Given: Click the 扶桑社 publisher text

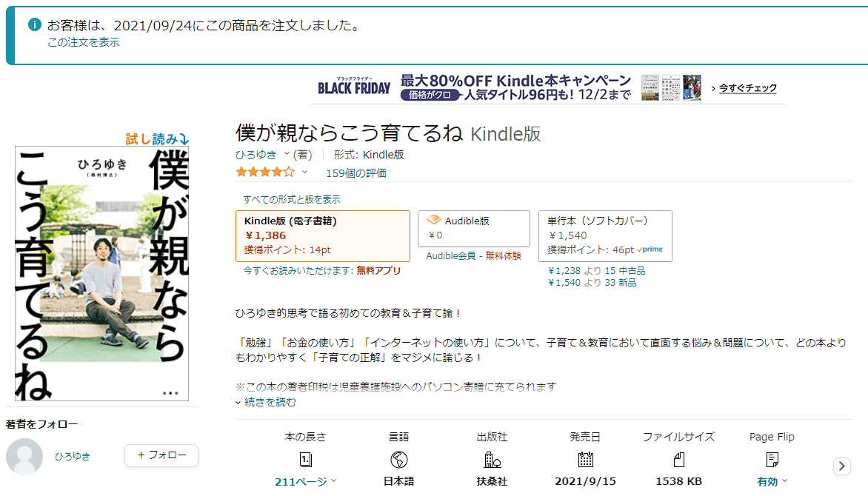Looking at the screenshot, I should point(492,482).
